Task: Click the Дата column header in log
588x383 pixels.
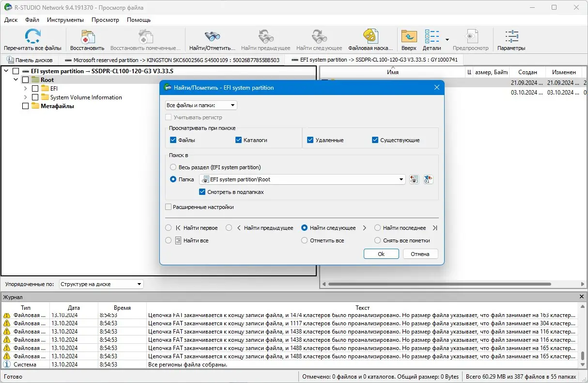Action: (x=74, y=308)
